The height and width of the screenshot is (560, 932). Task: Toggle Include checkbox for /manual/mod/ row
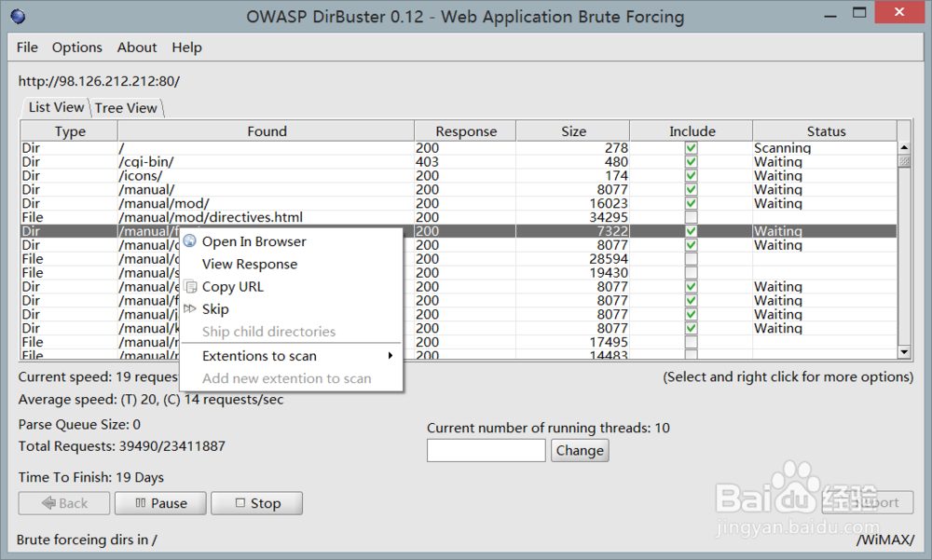691,203
